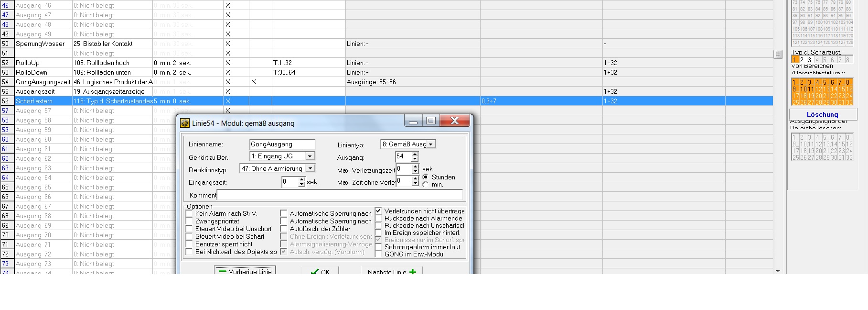Go to Vorherige Linie
868x310 pixels.
click(245, 271)
